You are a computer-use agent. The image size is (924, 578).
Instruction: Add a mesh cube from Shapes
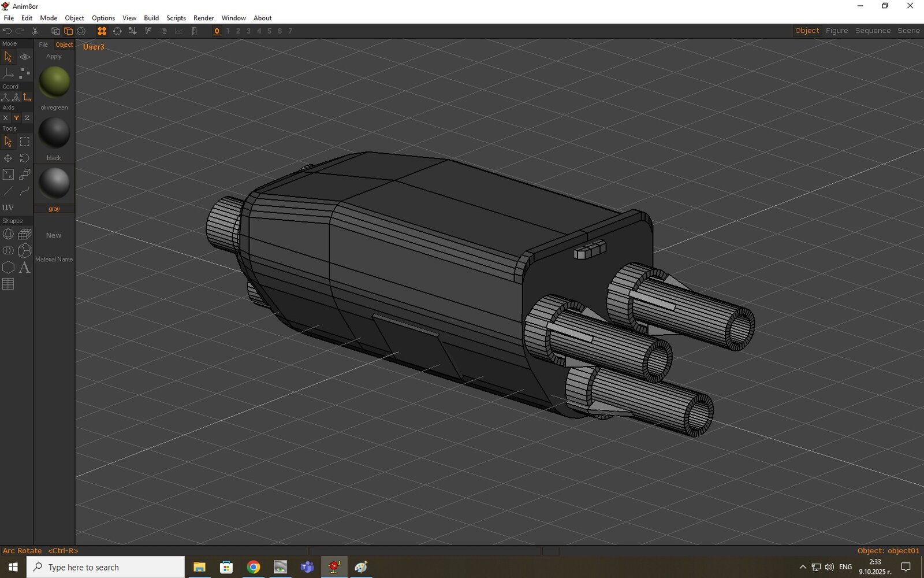pyautogui.click(x=25, y=234)
